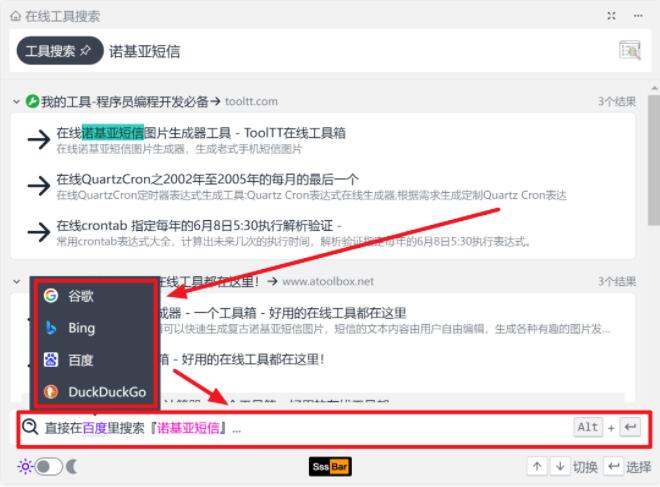Screen dimensions: 660x487
Task: Collapse the atoolbox.net results group
Action: pos(17,282)
